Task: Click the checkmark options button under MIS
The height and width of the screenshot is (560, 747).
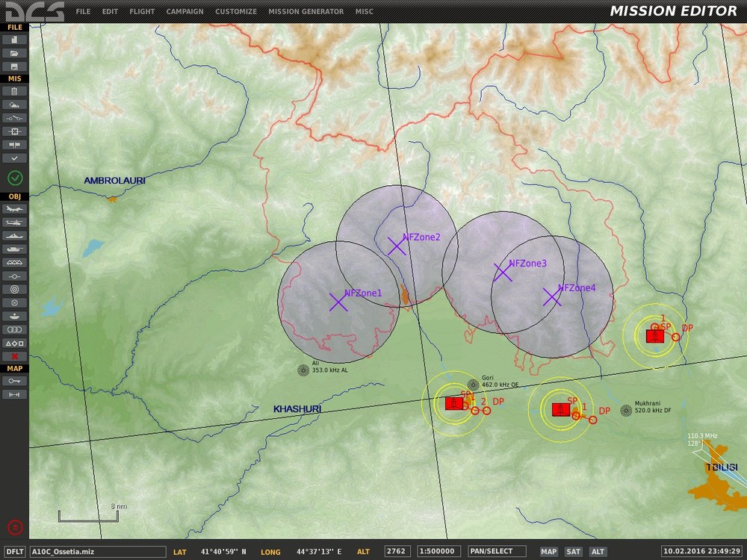Action: 14,158
